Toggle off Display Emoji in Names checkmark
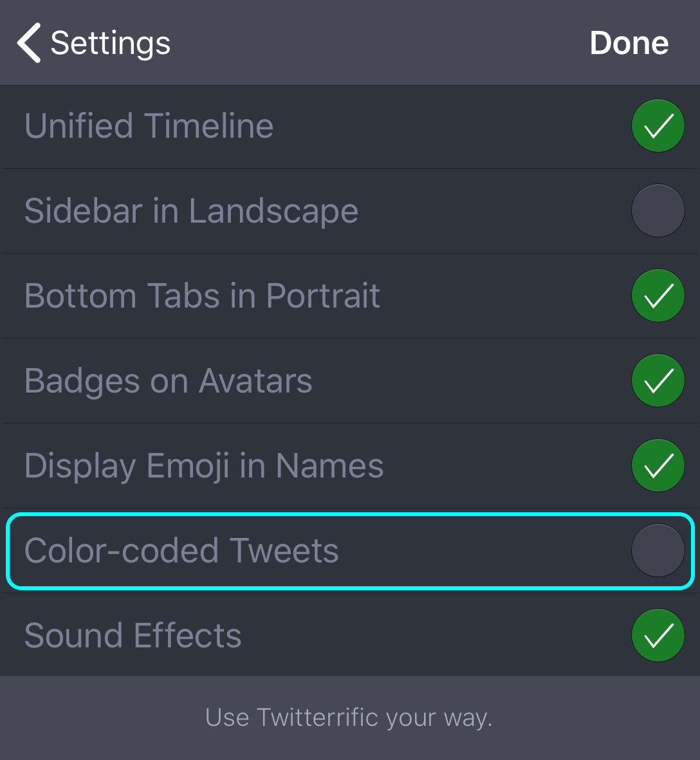This screenshot has height=760, width=700. point(658,465)
